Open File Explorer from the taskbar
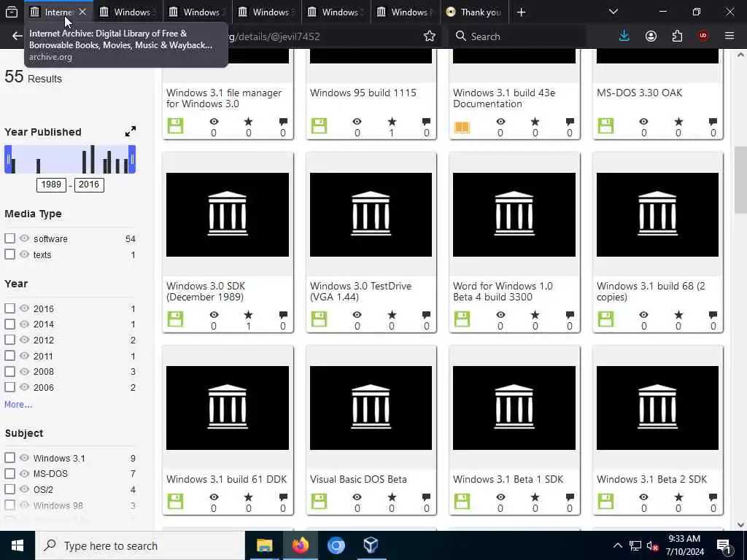747x560 pixels. (x=264, y=545)
